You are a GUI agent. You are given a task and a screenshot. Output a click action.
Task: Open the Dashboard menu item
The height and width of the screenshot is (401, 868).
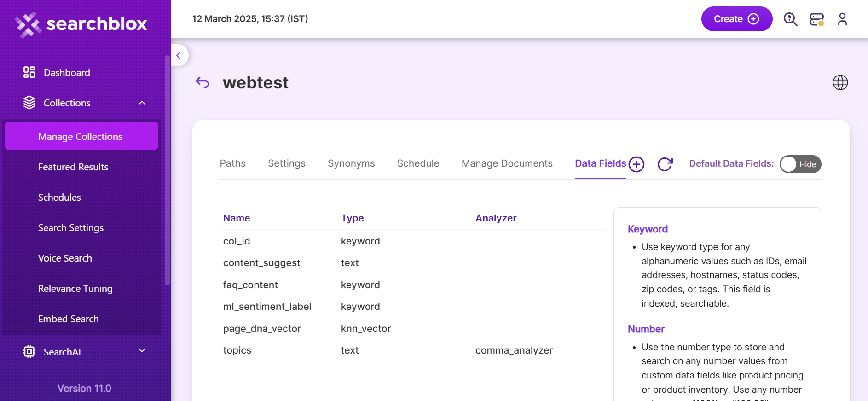tap(67, 73)
